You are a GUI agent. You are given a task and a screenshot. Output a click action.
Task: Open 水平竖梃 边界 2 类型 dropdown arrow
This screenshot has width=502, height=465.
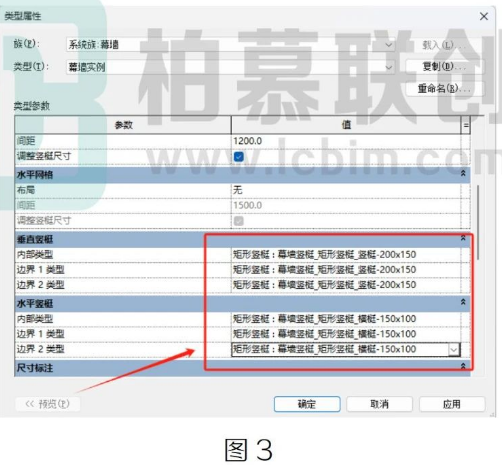click(454, 350)
